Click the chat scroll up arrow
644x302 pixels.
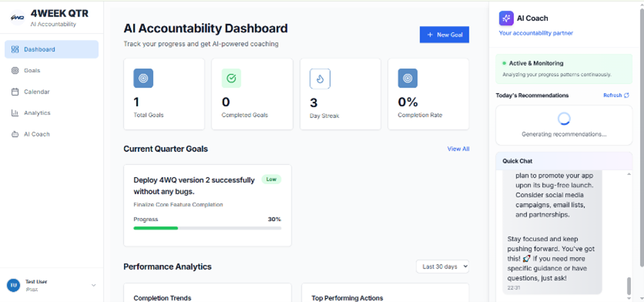629,174
